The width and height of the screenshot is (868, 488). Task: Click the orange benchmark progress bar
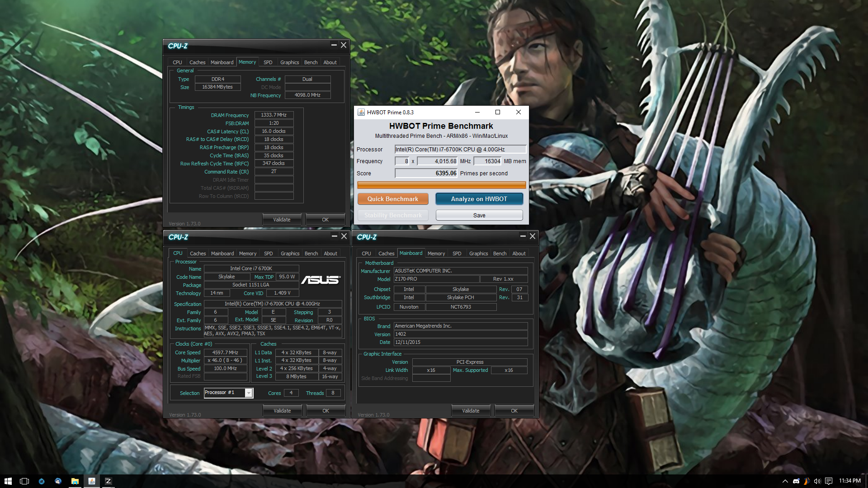pos(441,185)
